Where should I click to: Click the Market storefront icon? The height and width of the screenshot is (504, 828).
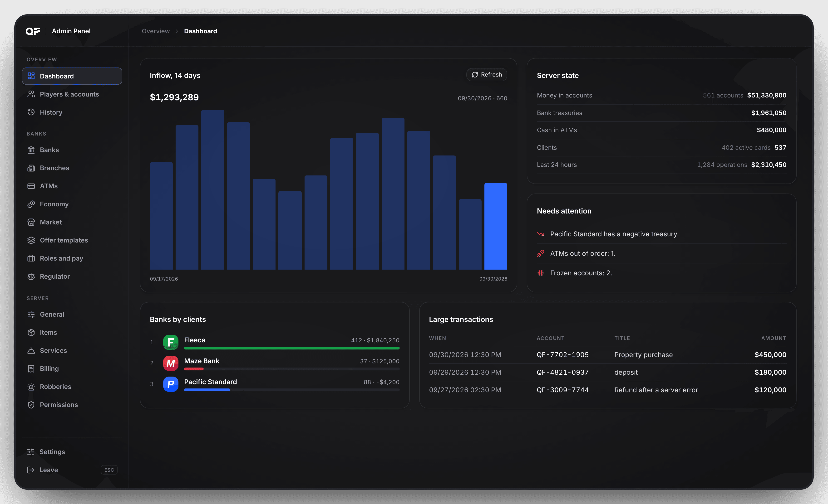coord(31,222)
